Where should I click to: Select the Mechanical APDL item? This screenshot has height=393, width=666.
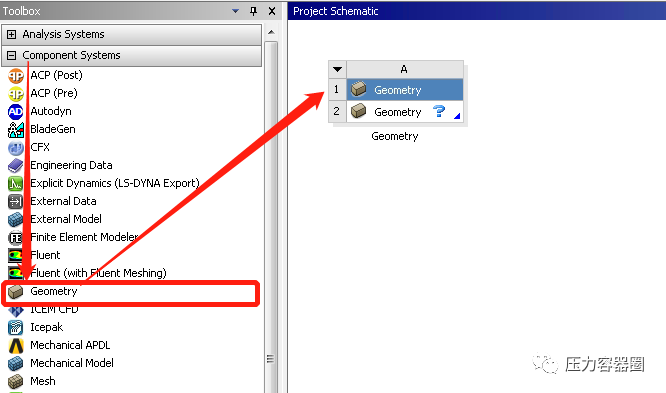point(70,345)
